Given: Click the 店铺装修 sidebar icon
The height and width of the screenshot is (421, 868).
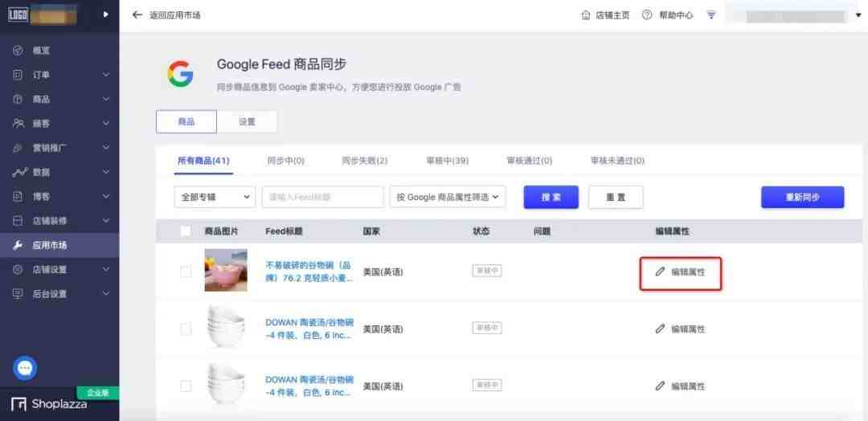Looking at the screenshot, I should (x=18, y=221).
